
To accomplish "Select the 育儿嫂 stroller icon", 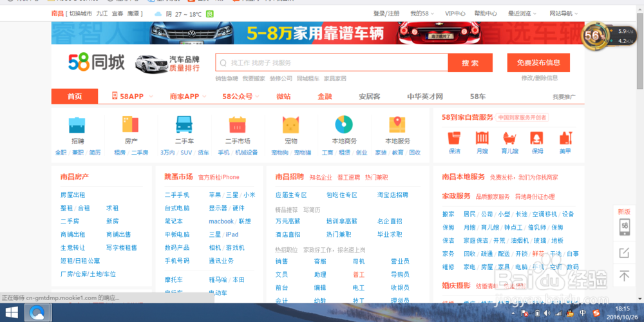I will click(509, 138).
